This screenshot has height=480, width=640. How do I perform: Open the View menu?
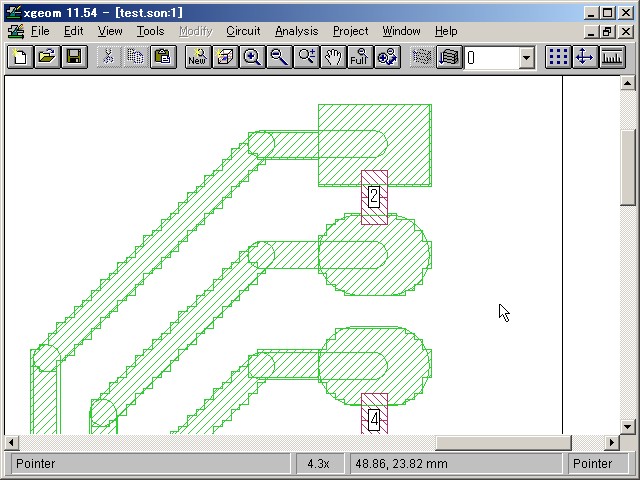click(110, 31)
